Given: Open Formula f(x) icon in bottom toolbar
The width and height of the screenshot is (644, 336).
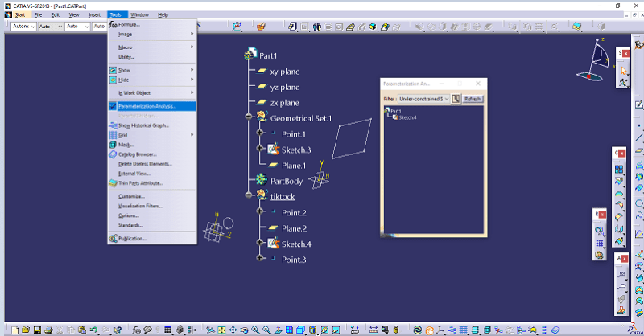Looking at the screenshot, I should [x=136, y=330].
